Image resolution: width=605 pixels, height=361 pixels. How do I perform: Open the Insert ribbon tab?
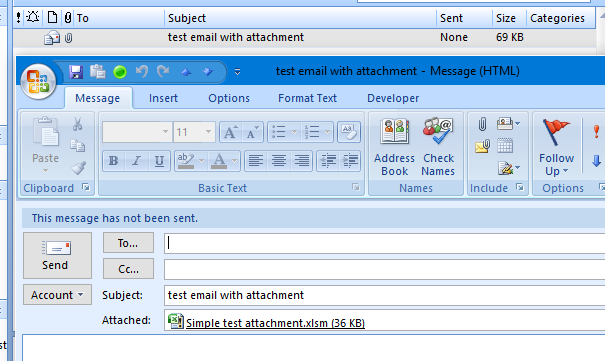pos(163,98)
